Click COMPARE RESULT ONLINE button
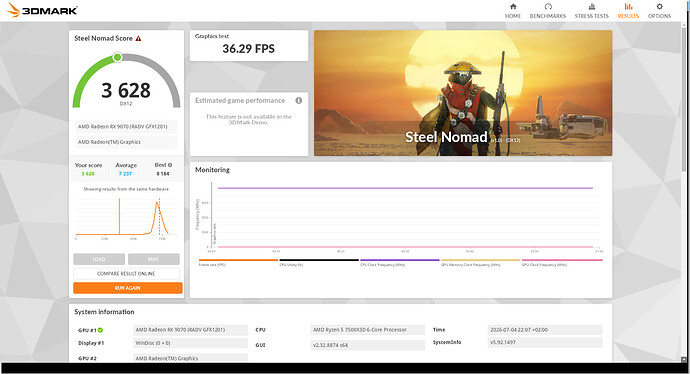 pos(126,274)
